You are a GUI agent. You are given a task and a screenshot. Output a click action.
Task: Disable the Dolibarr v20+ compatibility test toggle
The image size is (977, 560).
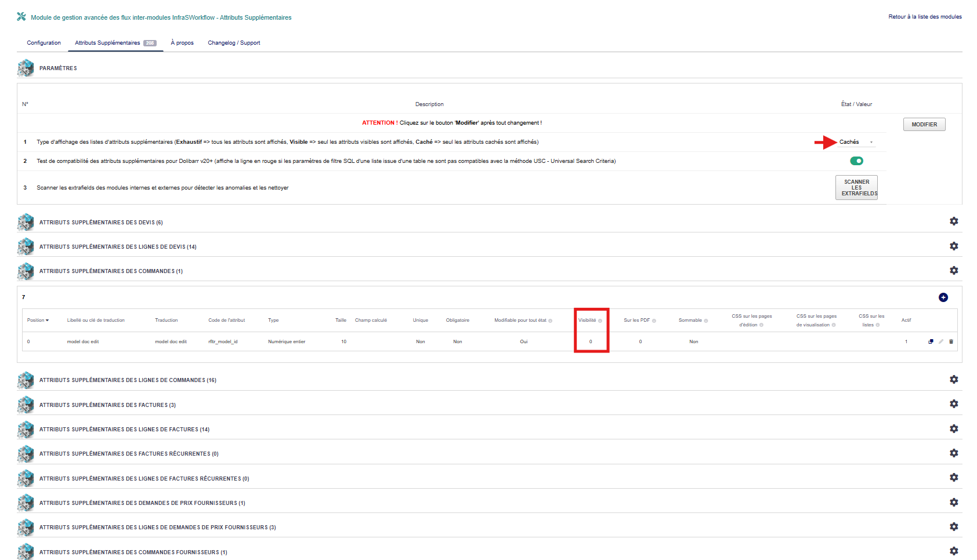point(856,161)
